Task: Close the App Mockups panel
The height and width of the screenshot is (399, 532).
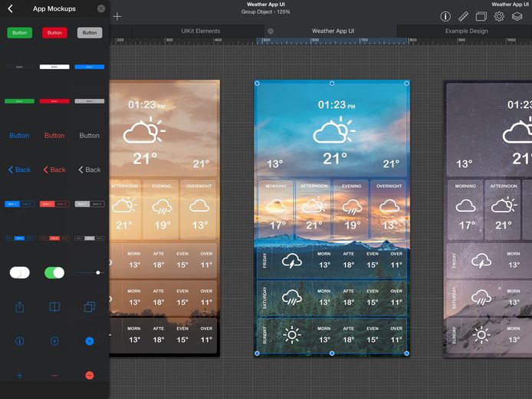Action: click(101, 8)
